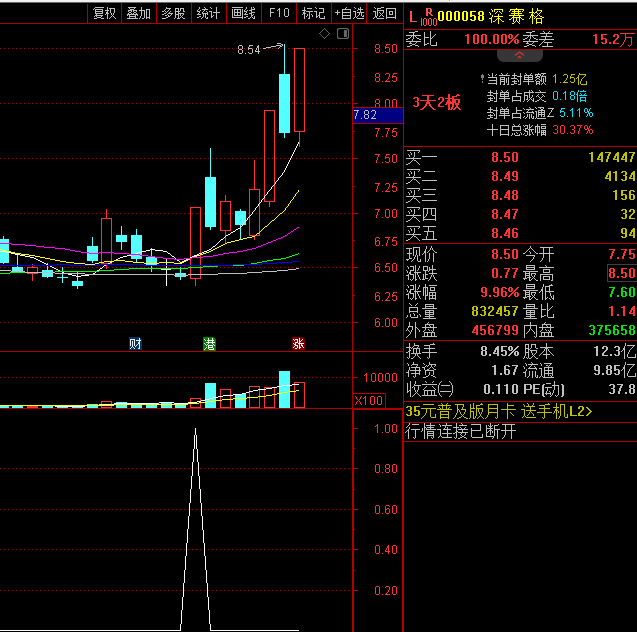The image size is (637, 632).
Task: Click the R 1000 margin indicator icon
Action: tap(429, 17)
